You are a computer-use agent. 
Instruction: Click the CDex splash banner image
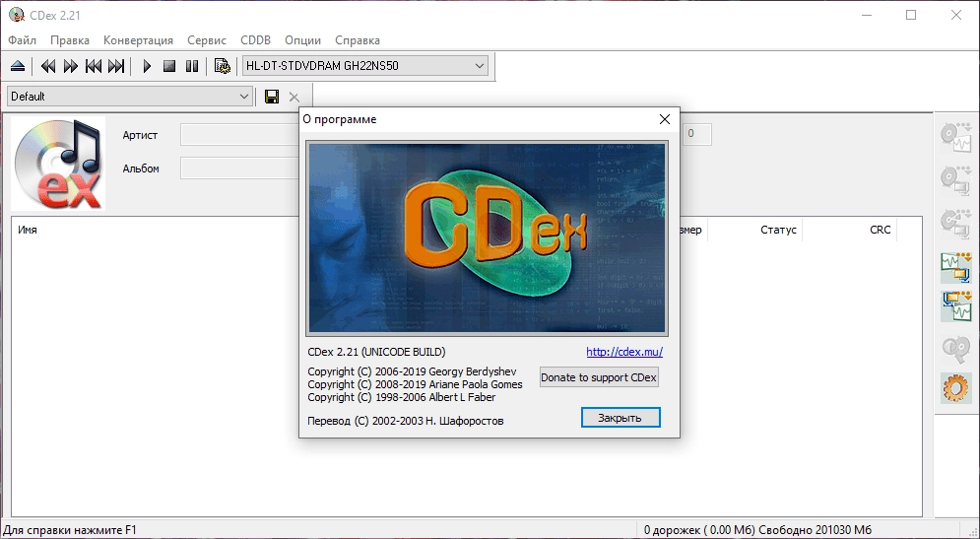coord(487,238)
